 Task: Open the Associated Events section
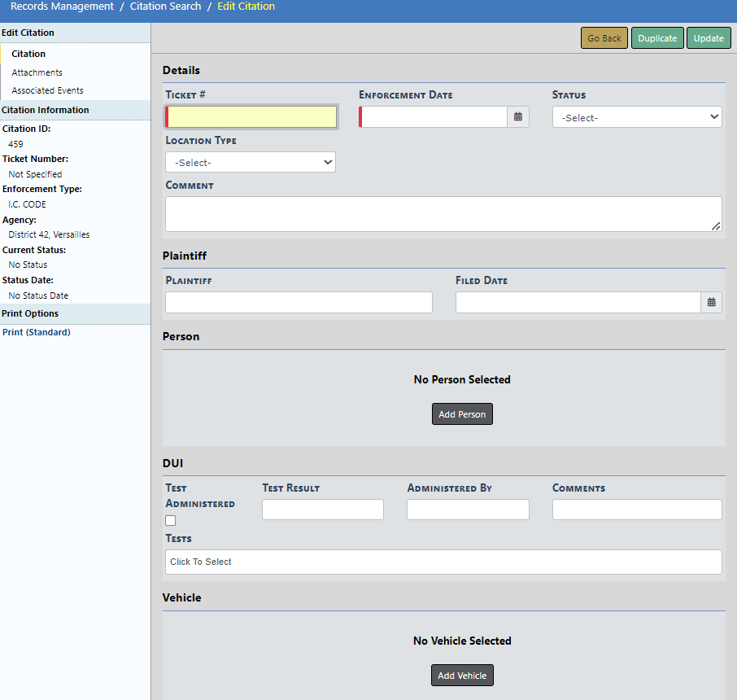[x=47, y=90]
